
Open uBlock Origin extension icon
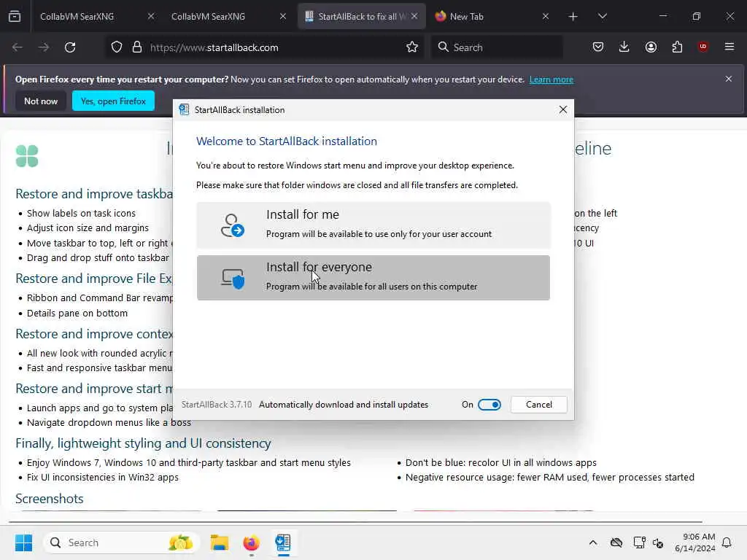[x=703, y=47]
